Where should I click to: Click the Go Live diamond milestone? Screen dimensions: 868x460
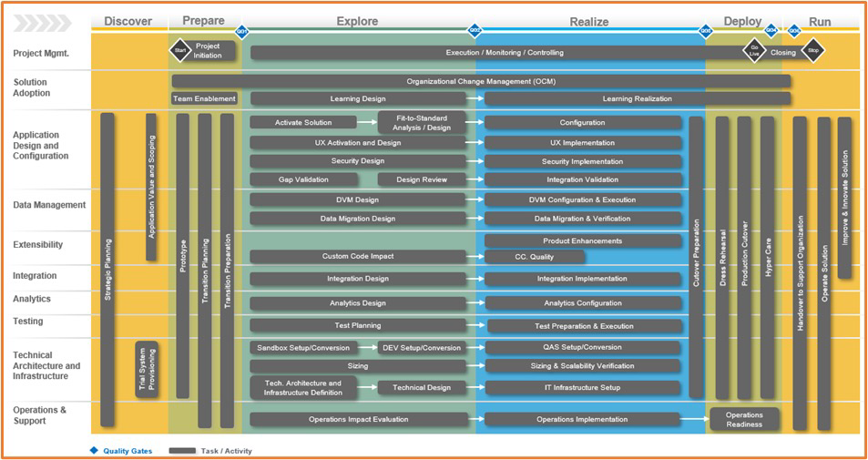[753, 51]
